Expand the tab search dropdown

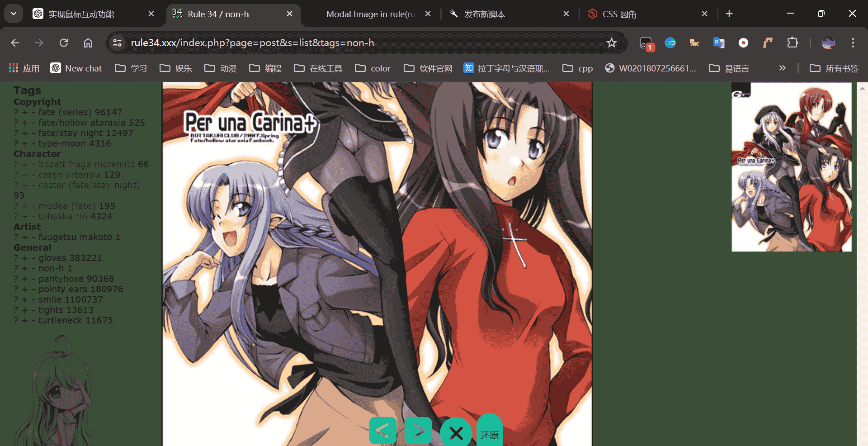point(14,14)
